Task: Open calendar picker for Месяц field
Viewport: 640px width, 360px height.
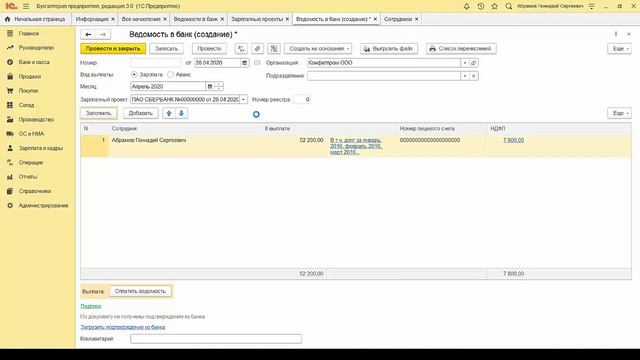Action: [x=210, y=87]
